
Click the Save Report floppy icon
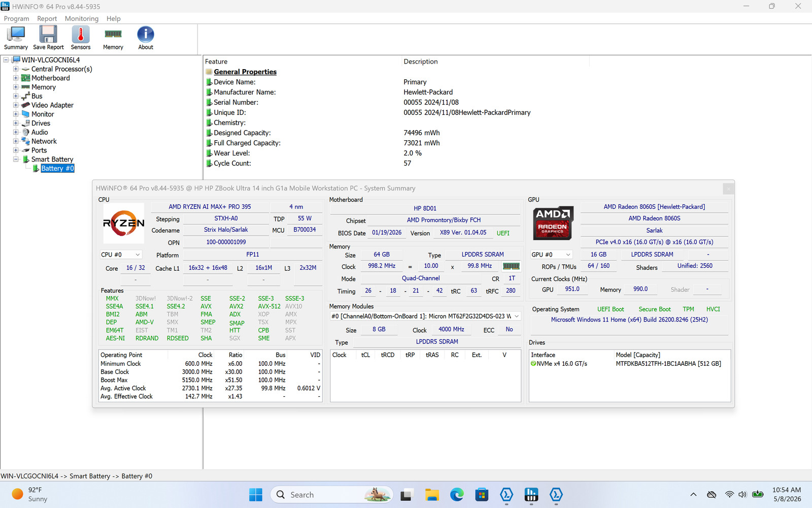(48, 38)
